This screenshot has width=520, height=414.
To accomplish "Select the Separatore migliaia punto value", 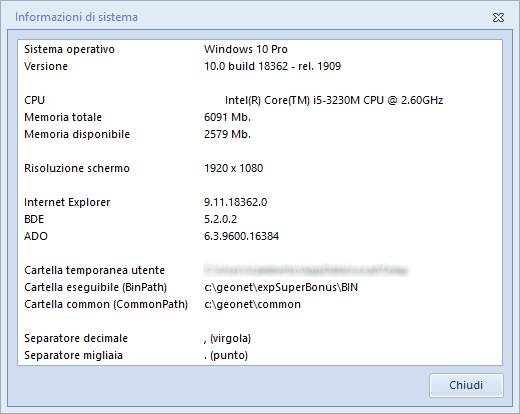I will (x=226, y=355).
